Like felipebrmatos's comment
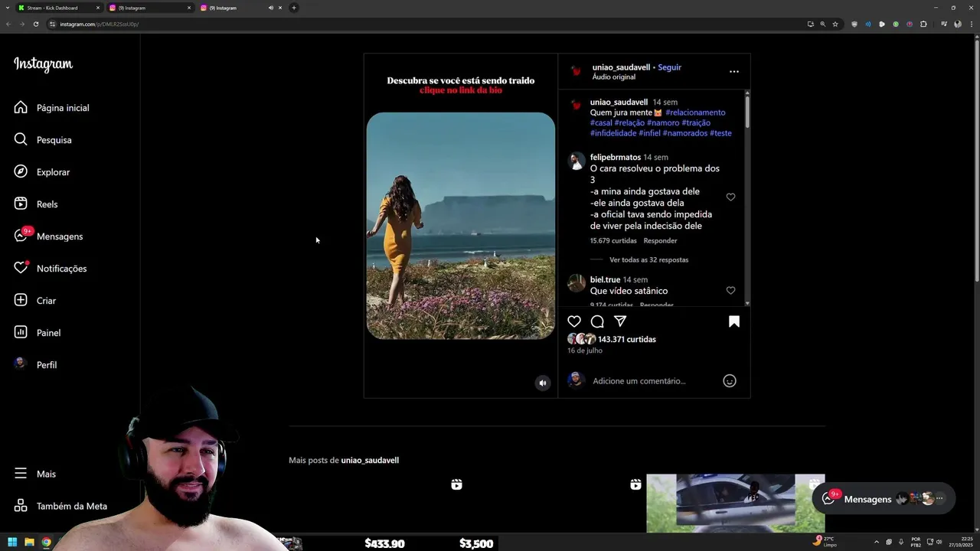This screenshot has width=980, height=551. [730, 197]
